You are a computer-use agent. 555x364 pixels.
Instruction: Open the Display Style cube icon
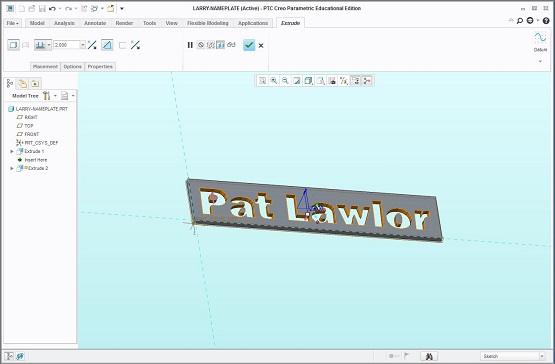[309, 81]
